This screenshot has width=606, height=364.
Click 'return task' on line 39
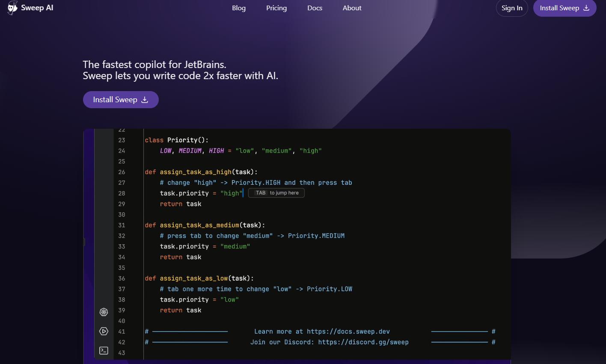pos(181,311)
